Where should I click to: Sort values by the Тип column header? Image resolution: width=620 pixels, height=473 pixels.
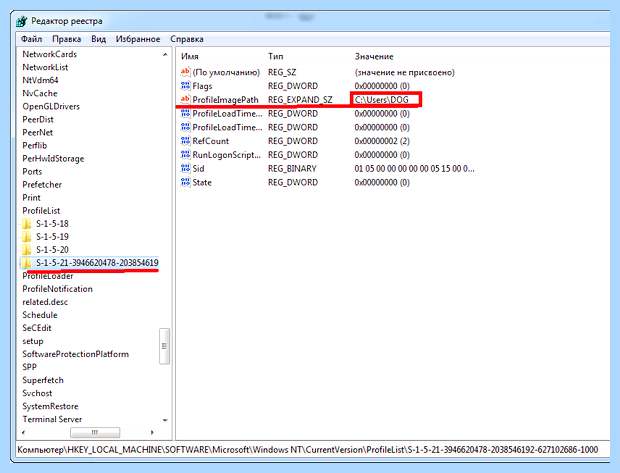point(276,57)
